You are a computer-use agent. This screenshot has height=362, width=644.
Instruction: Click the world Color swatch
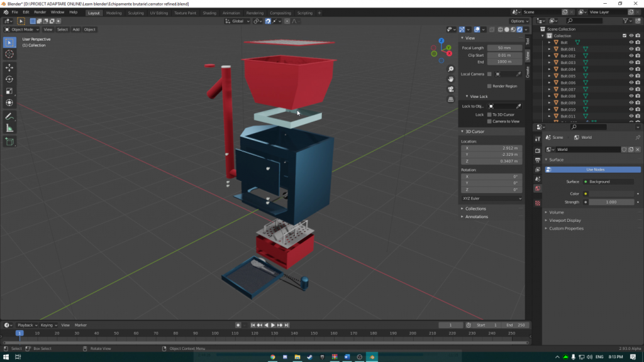[611, 194]
